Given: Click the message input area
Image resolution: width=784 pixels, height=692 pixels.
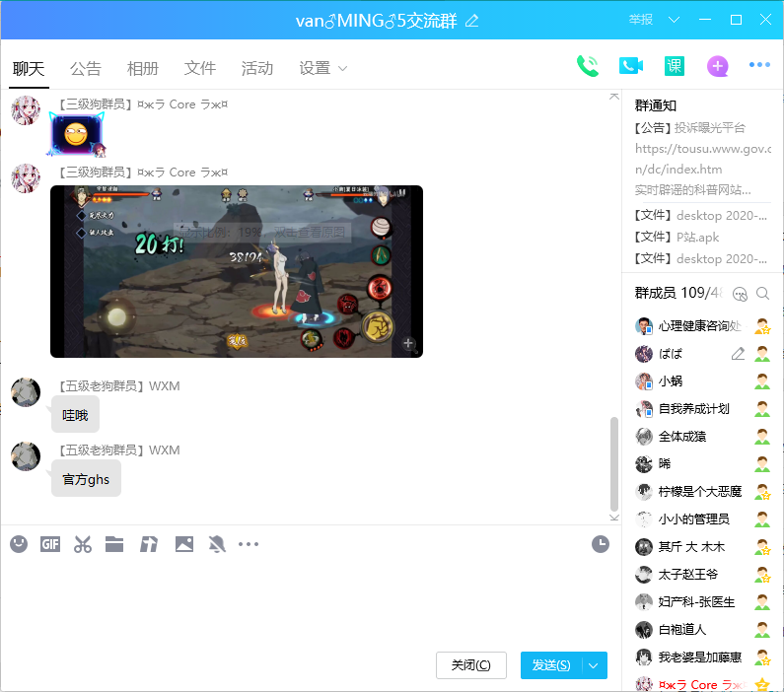Looking at the screenshot, I should point(310,602).
